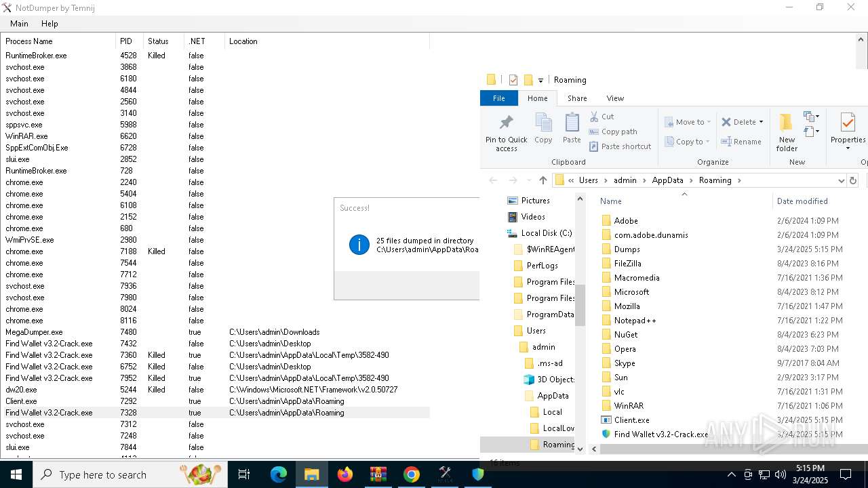Open the Main menu in NotDumper
Screen dimensions: 868x488
[19, 24]
